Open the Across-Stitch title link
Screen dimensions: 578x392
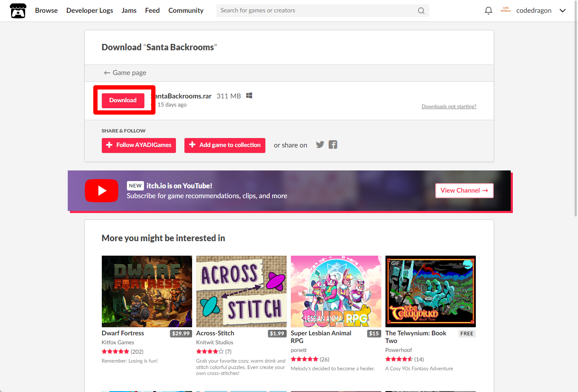tap(215, 333)
